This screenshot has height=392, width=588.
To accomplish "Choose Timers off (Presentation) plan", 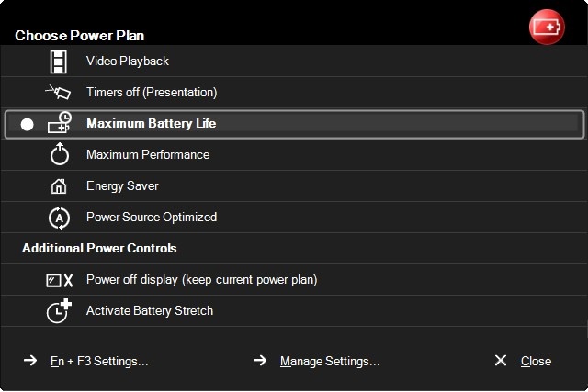I will point(152,92).
